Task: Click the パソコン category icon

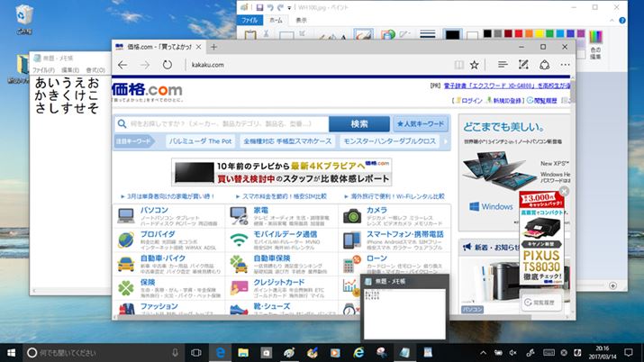Action: point(126,214)
